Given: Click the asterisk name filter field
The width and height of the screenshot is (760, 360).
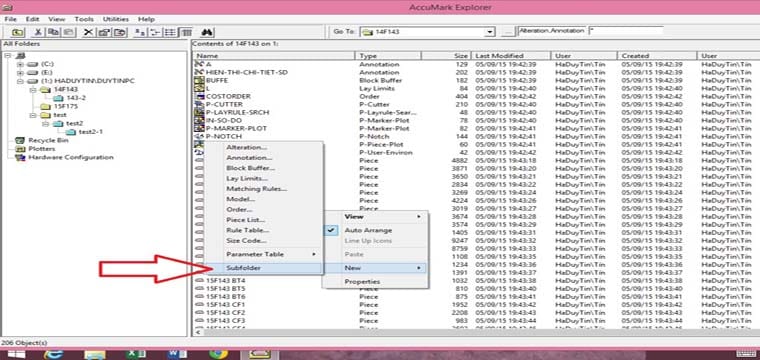Looking at the screenshot, I should (626, 31).
